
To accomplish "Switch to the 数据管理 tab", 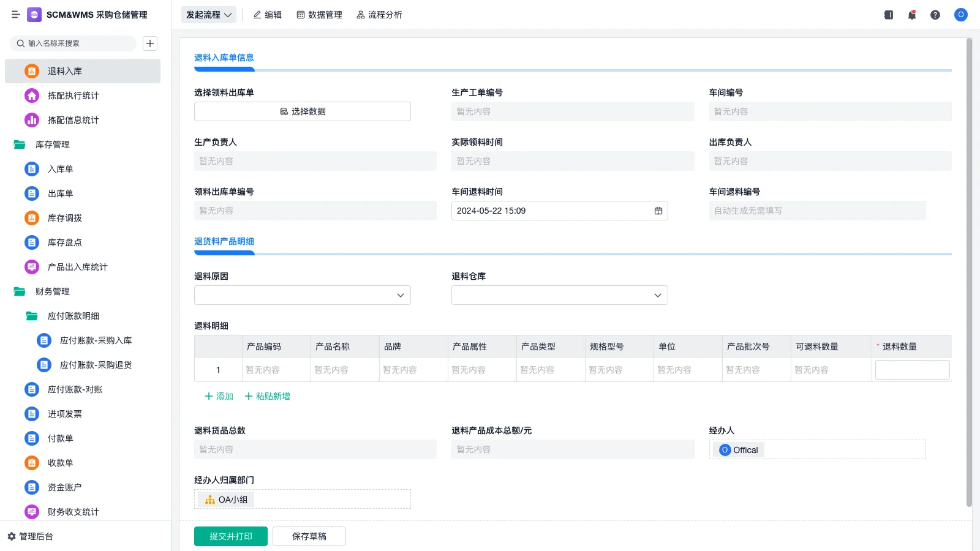I will (x=319, y=15).
